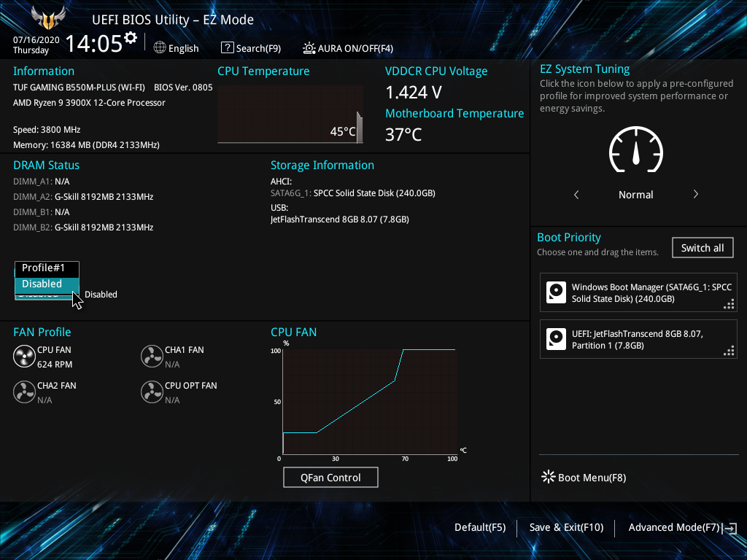
Task: Switch to Advanced Mode(F7)
Action: 673,527
